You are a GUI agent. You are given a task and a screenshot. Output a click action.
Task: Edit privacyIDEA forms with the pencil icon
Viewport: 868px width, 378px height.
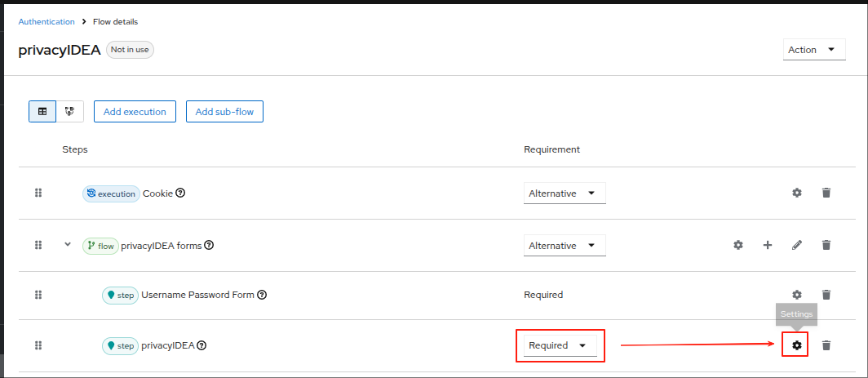click(796, 245)
